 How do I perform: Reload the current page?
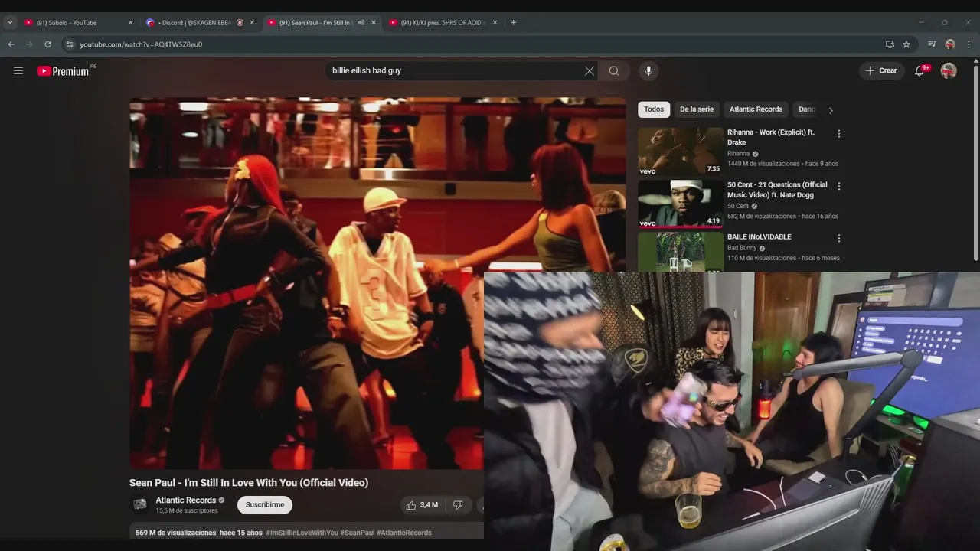47,44
